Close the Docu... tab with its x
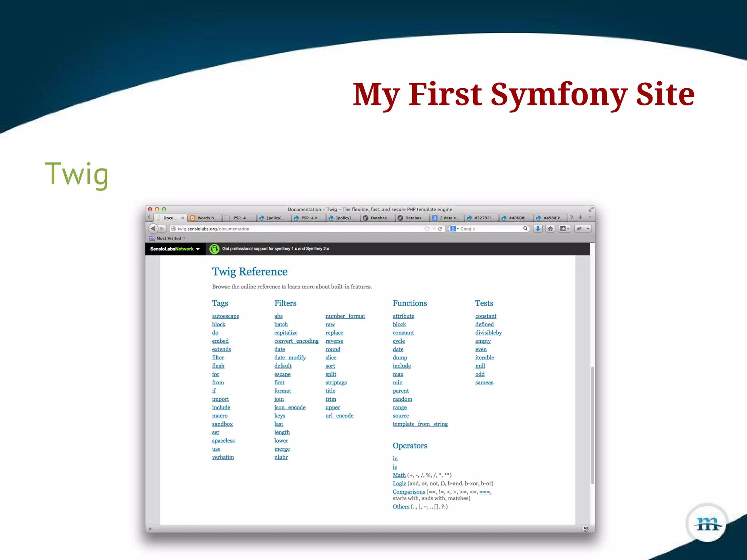747x560 pixels. [x=183, y=218]
